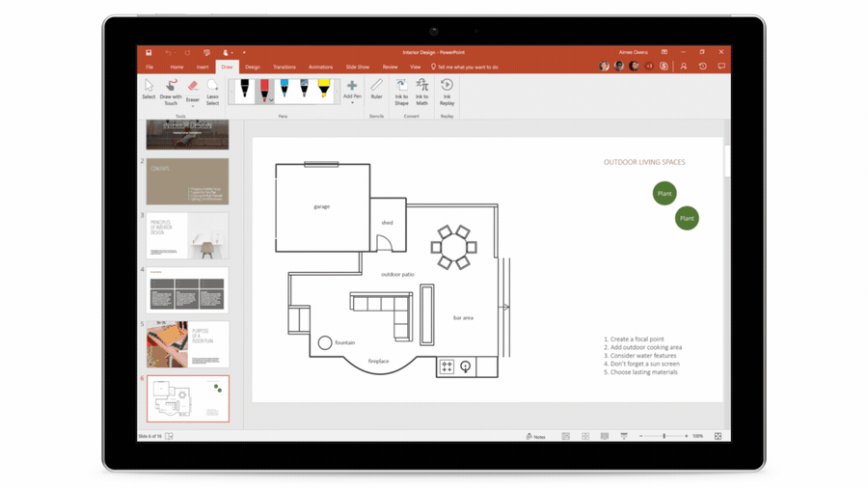
Task: Open version history clock icon
Action: (x=702, y=66)
